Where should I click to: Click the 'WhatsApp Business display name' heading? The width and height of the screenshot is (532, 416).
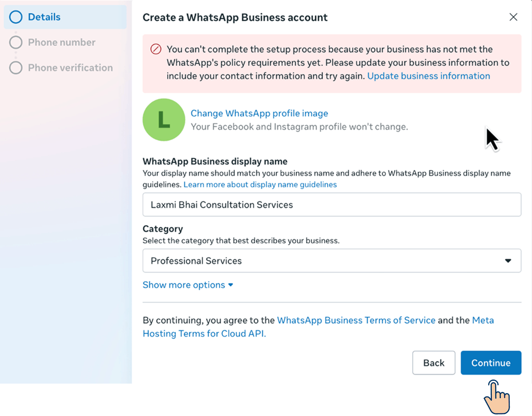pos(215,161)
